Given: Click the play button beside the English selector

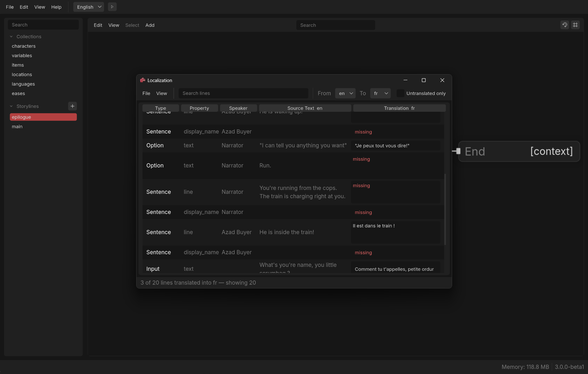Looking at the screenshot, I should click(112, 7).
